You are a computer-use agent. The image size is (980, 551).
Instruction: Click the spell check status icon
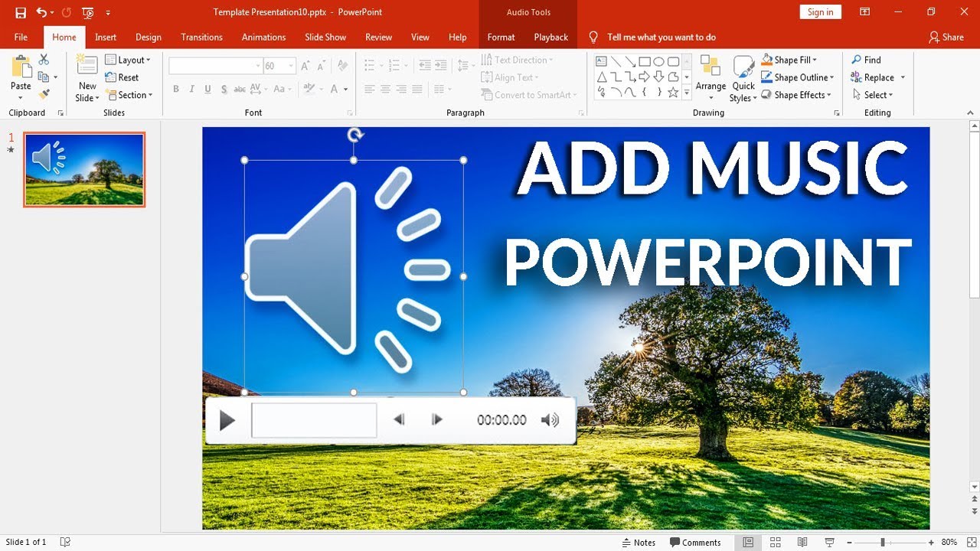pyautogui.click(x=65, y=542)
